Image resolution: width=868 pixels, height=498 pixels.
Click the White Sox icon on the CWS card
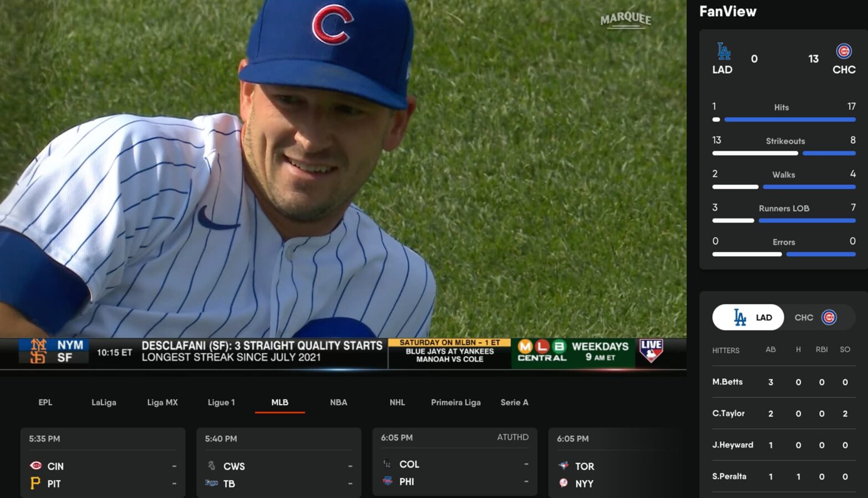212,466
